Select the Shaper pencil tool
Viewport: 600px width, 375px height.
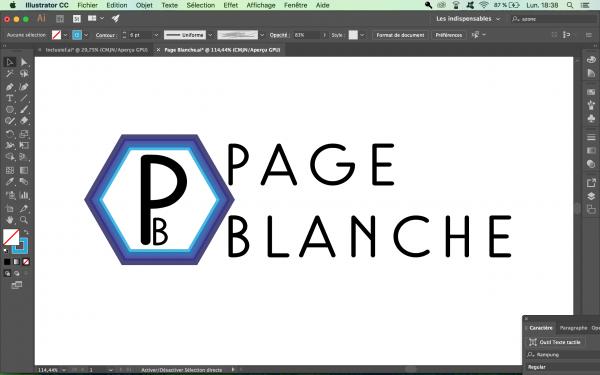point(10,121)
